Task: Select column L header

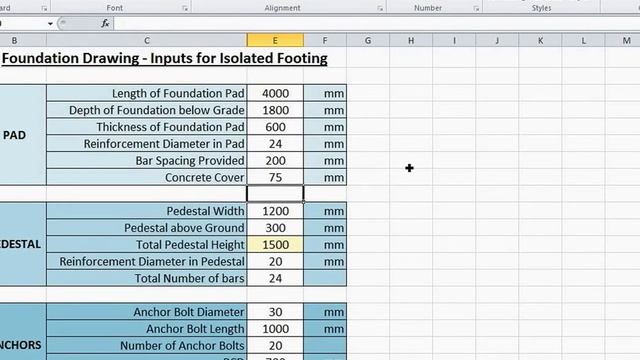Action: (583, 40)
